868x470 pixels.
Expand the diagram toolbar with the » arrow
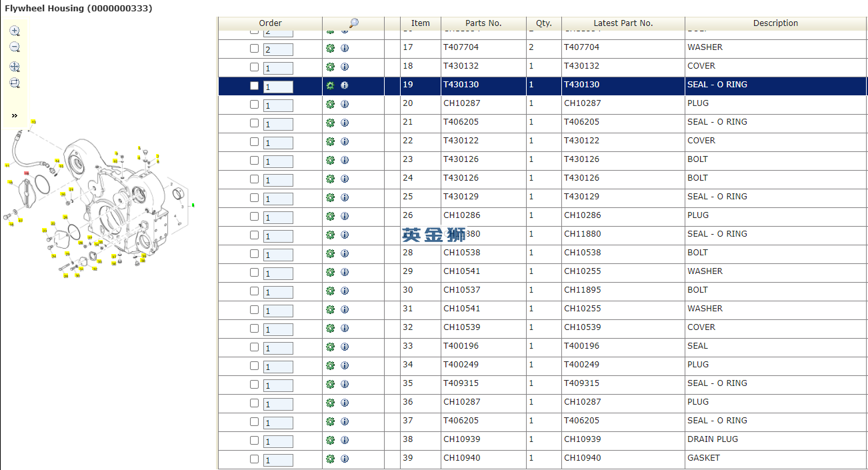[15, 115]
